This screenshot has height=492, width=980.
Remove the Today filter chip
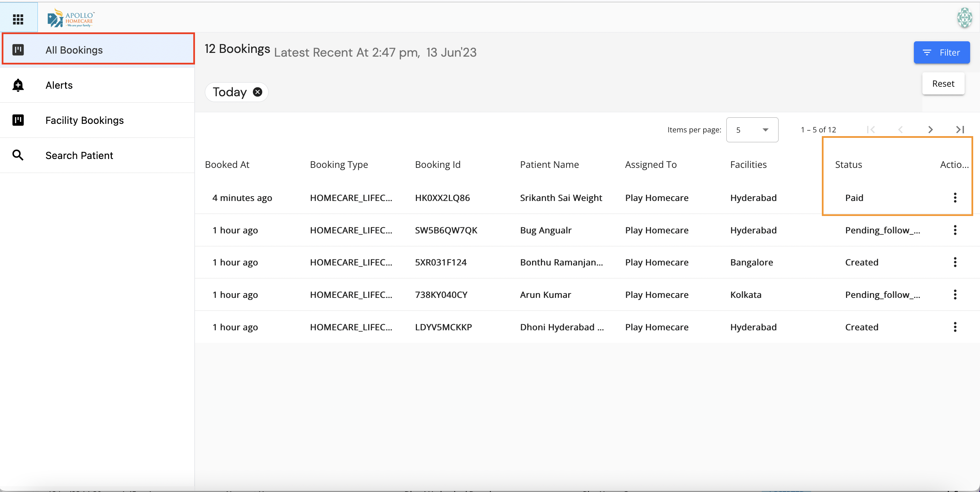(258, 92)
